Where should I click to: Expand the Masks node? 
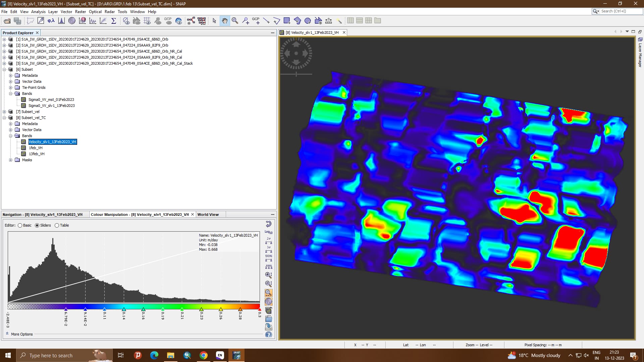[11, 160]
